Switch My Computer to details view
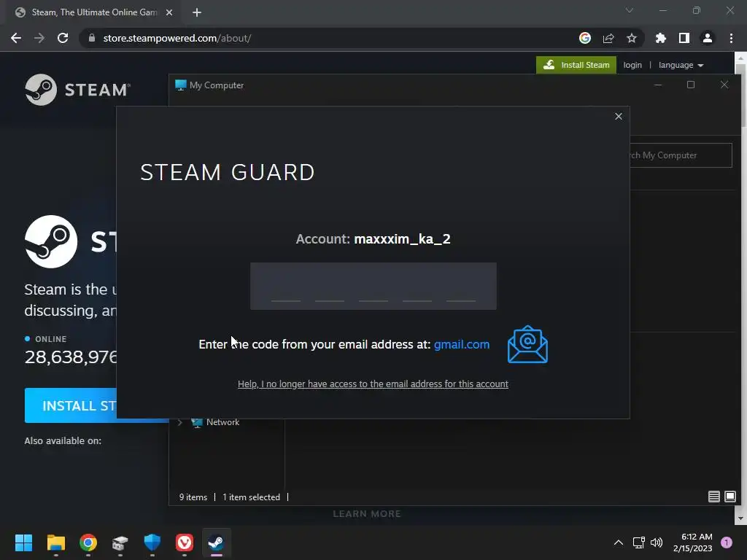Screen dimensions: 747x560 (713, 497)
